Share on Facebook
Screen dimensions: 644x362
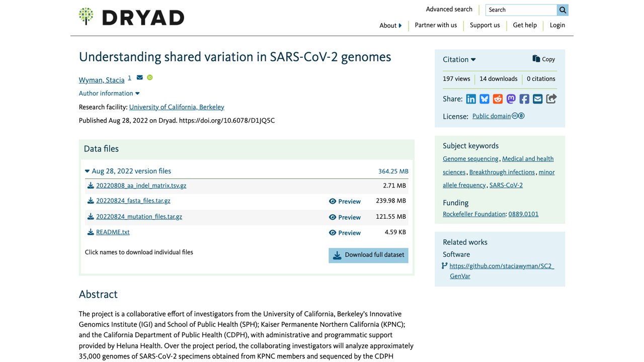click(524, 99)
